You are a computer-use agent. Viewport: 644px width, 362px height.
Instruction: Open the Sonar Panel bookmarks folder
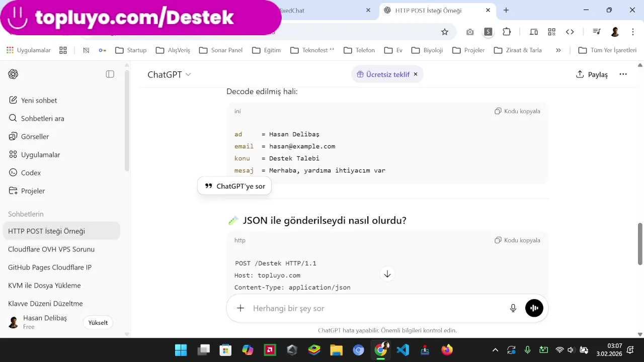coord(221,50)
